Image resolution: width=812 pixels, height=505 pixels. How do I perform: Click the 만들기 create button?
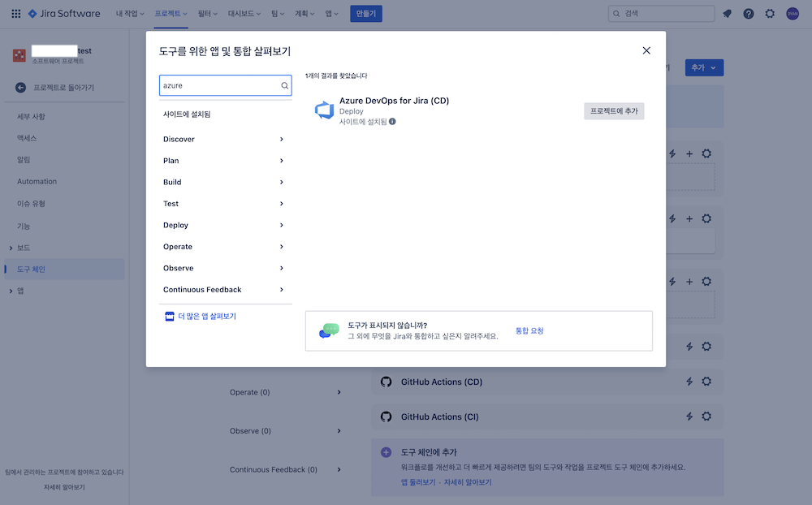[x=366, y=14]
